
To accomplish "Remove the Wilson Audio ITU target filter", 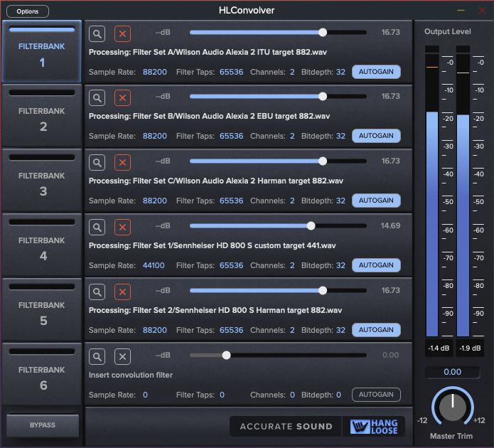I will coord(122,33).
